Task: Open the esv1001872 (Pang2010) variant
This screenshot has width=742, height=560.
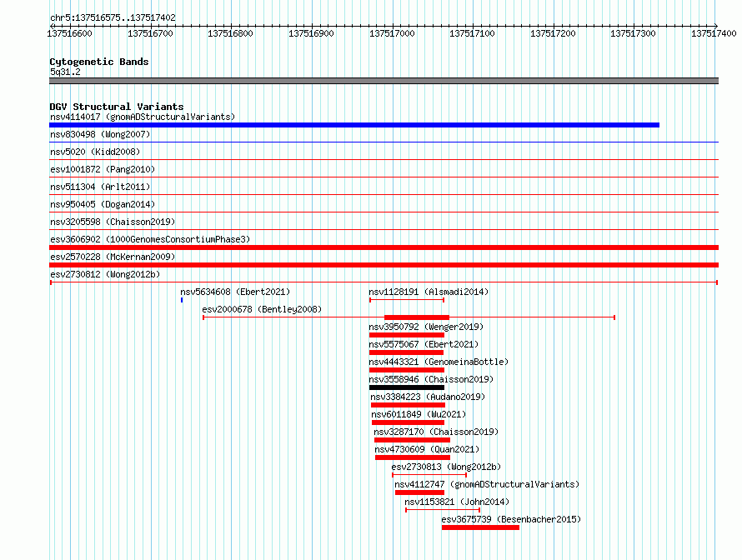Action: 103,169
